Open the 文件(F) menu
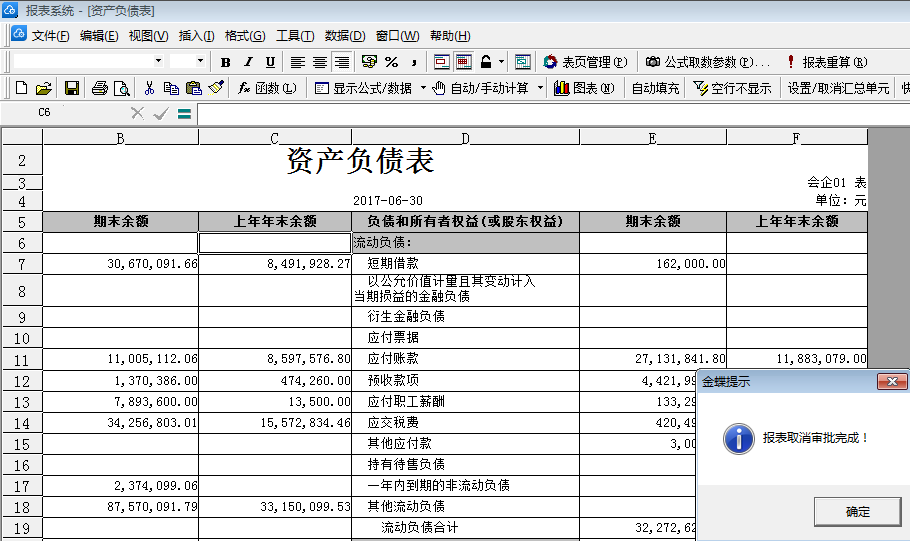The height and width of the screenshot is (541, 910). (50, 36)
